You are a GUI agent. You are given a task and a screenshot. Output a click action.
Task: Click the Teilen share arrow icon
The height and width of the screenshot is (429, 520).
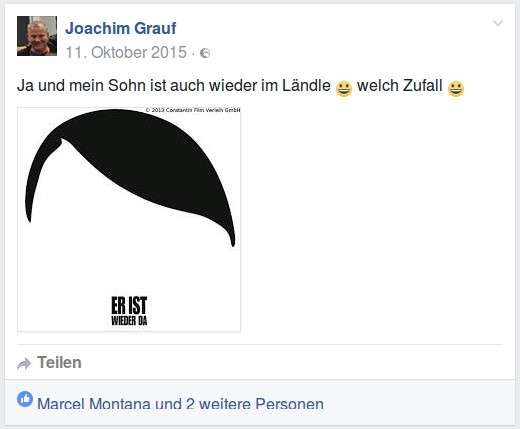pos(24,363)
